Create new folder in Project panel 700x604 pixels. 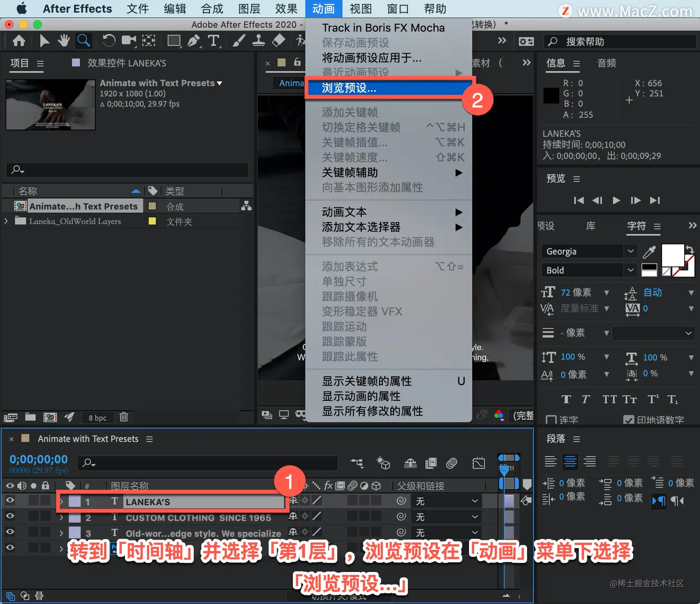pos(31,417)
